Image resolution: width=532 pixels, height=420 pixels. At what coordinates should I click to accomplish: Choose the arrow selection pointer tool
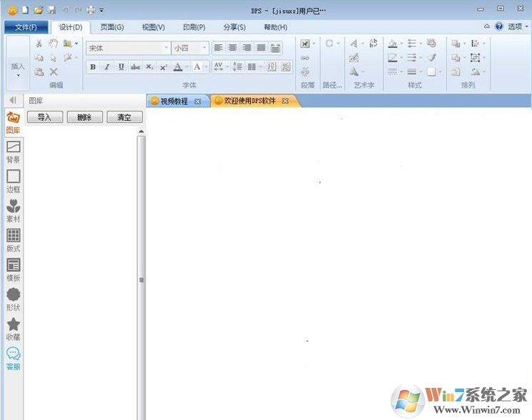tap(53, 58)
